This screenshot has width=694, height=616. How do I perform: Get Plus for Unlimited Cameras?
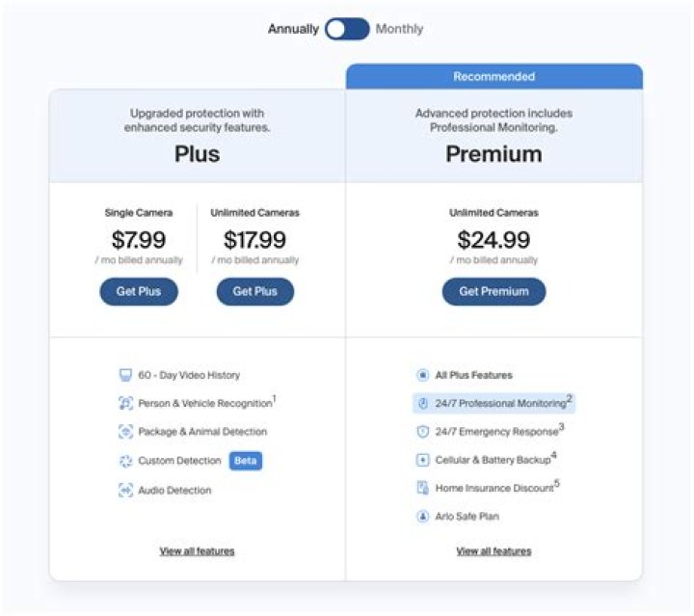[254, 291]
